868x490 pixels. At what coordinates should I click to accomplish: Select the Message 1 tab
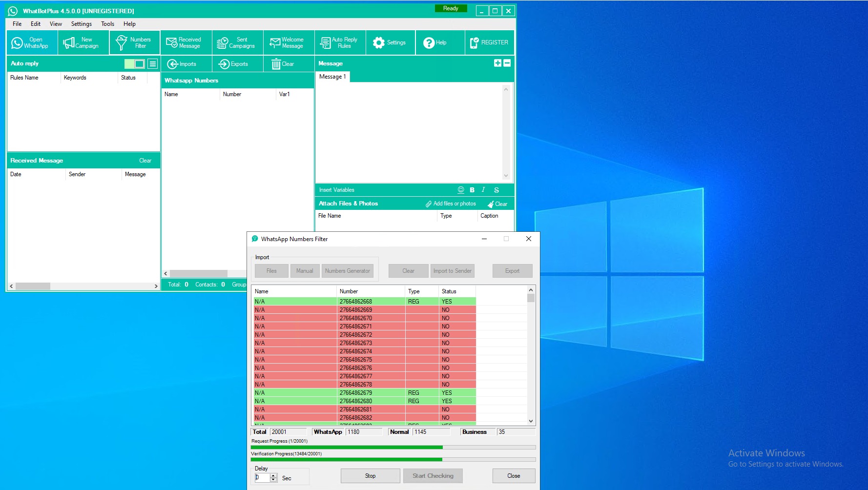[x=332, y=77]
